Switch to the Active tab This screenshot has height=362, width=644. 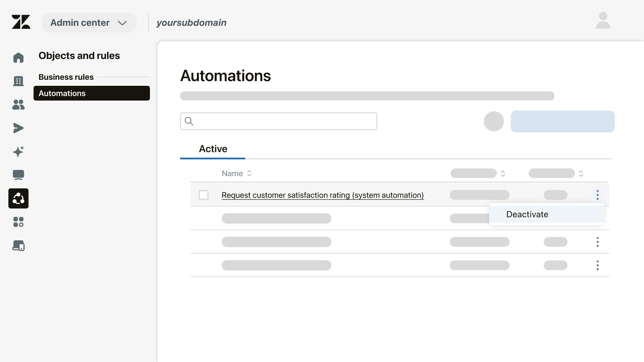tap(213, 148)
